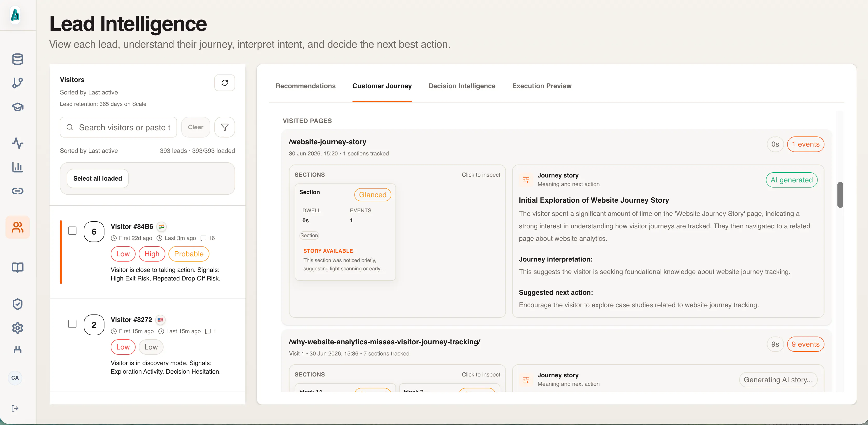Click the India flag beside Visitor #84B6
Image resolution: width=868 pixels, height=425 pixels.
(161, 227)
